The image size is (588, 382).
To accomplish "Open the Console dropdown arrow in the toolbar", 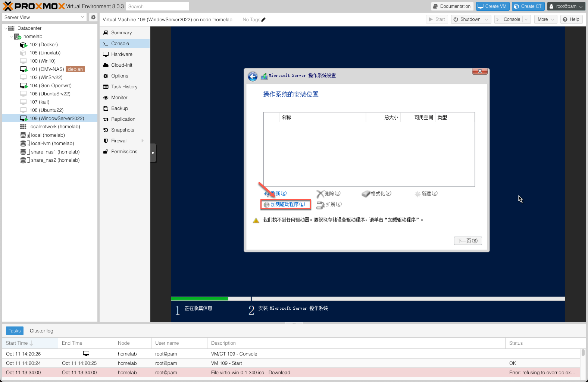I will click(x=526, y=19).
